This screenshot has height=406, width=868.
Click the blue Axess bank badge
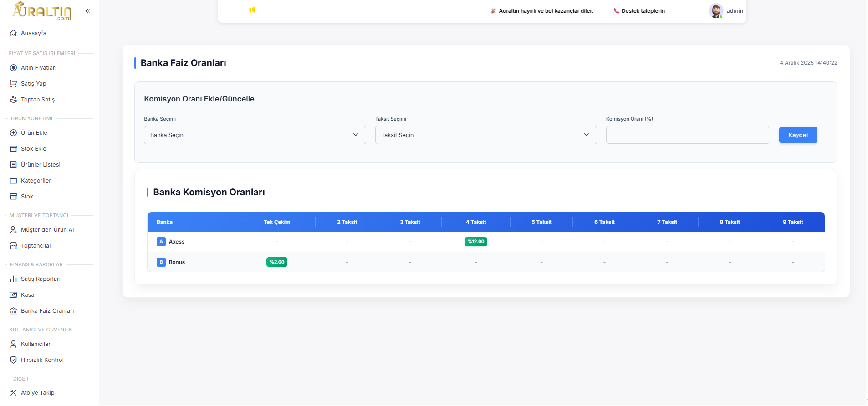click(161, 242)
